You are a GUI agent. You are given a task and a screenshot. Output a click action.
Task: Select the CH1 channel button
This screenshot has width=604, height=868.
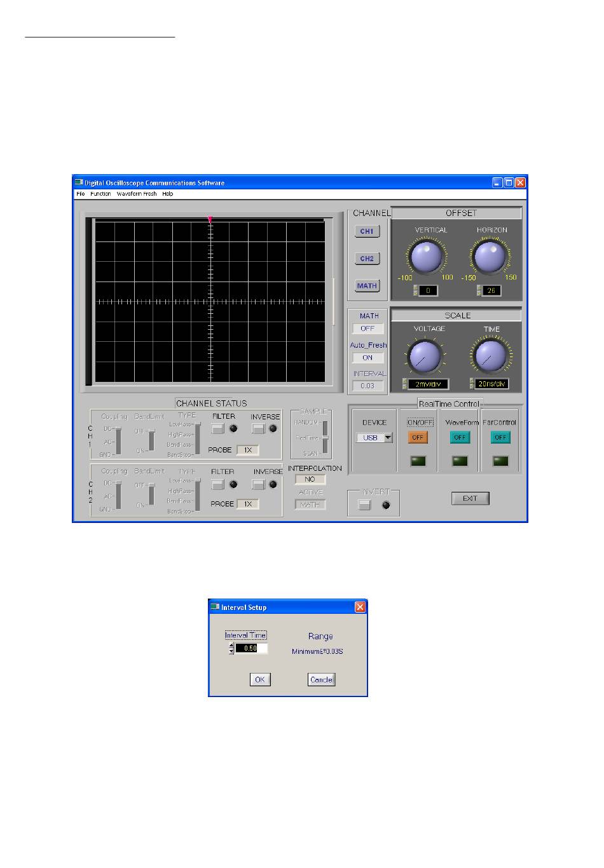(x=367, y=231)
